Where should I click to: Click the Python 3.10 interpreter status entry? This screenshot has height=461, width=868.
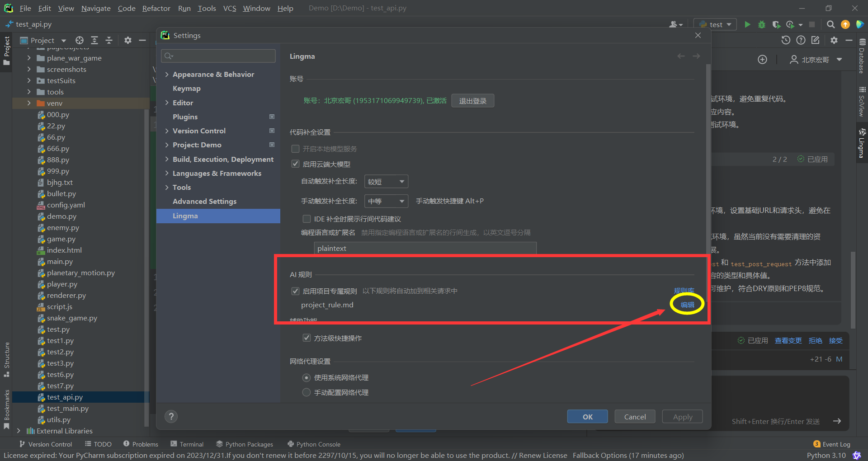click(x=826, y=455)
